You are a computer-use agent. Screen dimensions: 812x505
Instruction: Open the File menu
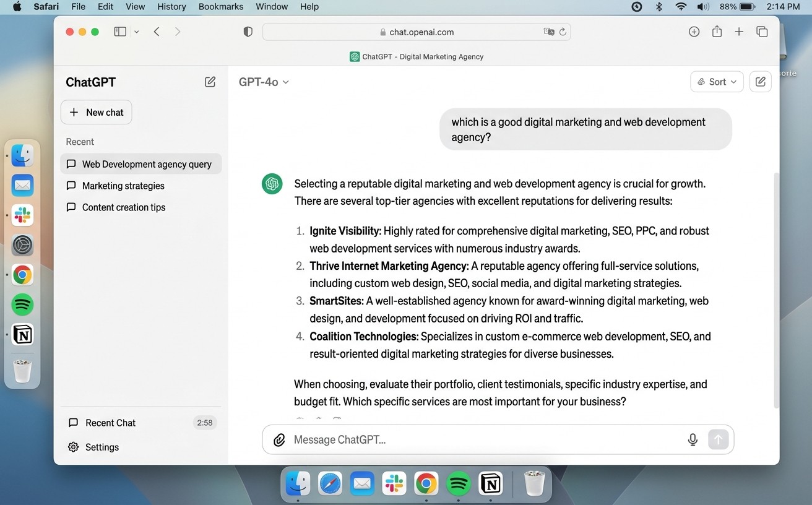coord(79,7)
